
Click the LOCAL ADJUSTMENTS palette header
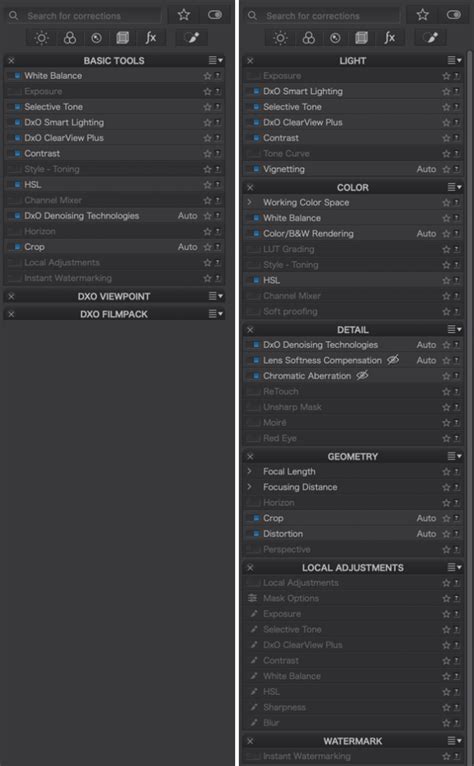click(353, 568)
